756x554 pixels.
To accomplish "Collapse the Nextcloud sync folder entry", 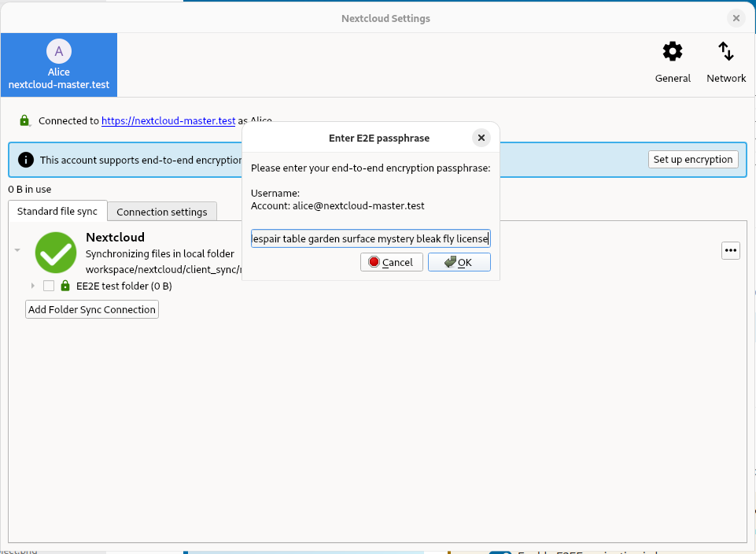I will 17,250.
